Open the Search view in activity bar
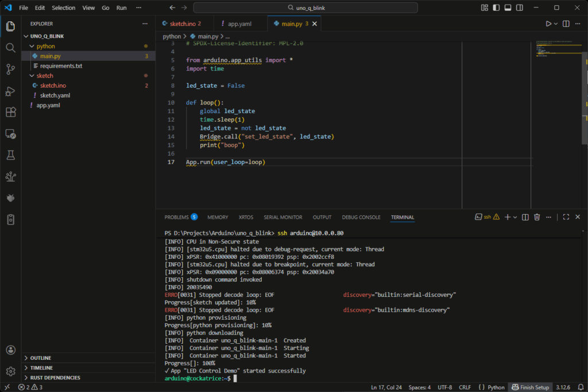 [10, 48]
